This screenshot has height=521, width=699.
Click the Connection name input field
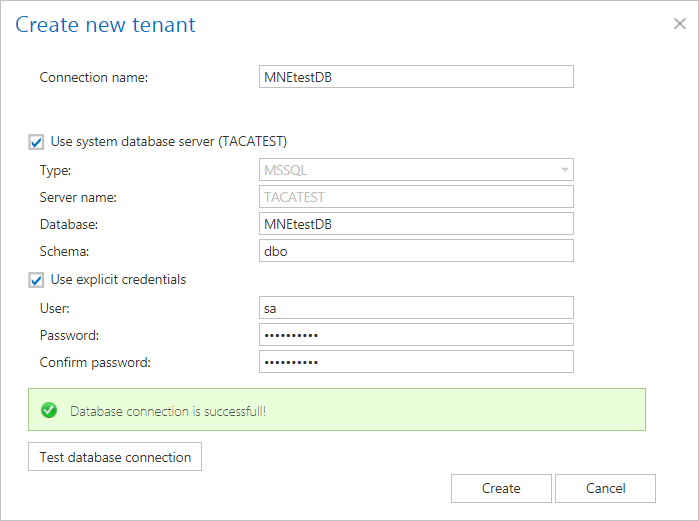point(416,77)
